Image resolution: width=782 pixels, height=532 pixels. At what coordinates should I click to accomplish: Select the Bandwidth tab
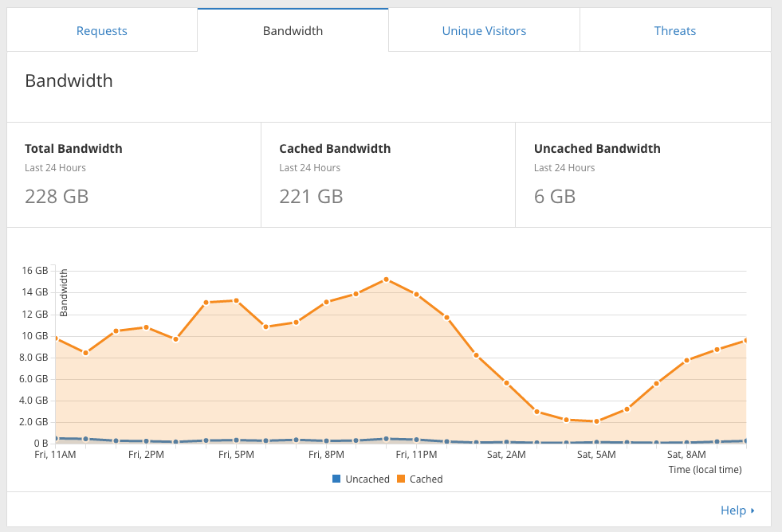pyautogui.click(x=293, y=31)
